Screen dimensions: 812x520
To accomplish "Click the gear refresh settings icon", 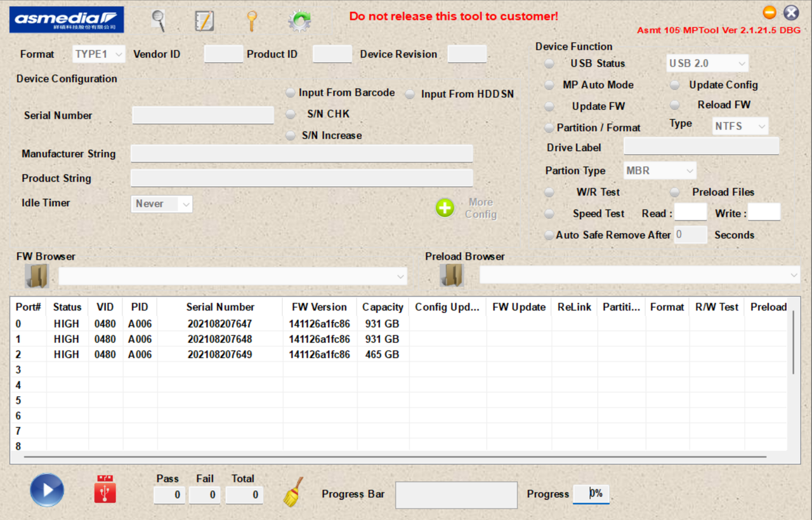I will 299,21.
